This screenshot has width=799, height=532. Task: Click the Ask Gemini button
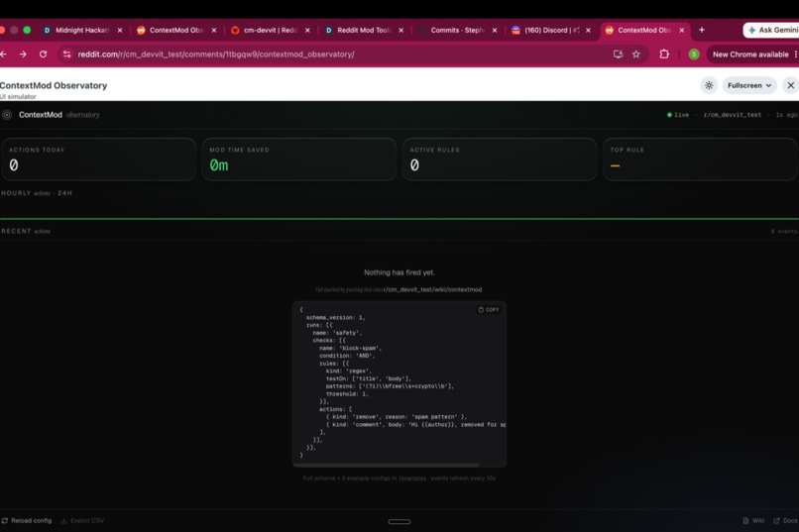[771, 30]
